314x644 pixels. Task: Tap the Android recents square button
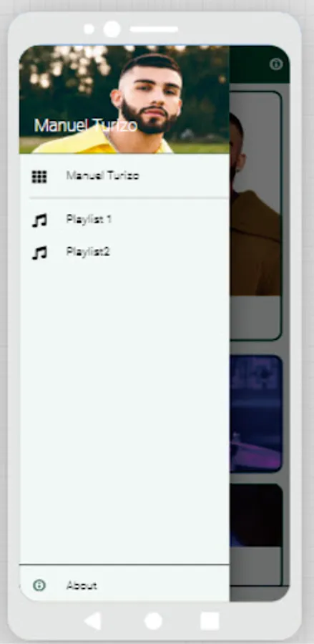[210, 621]
